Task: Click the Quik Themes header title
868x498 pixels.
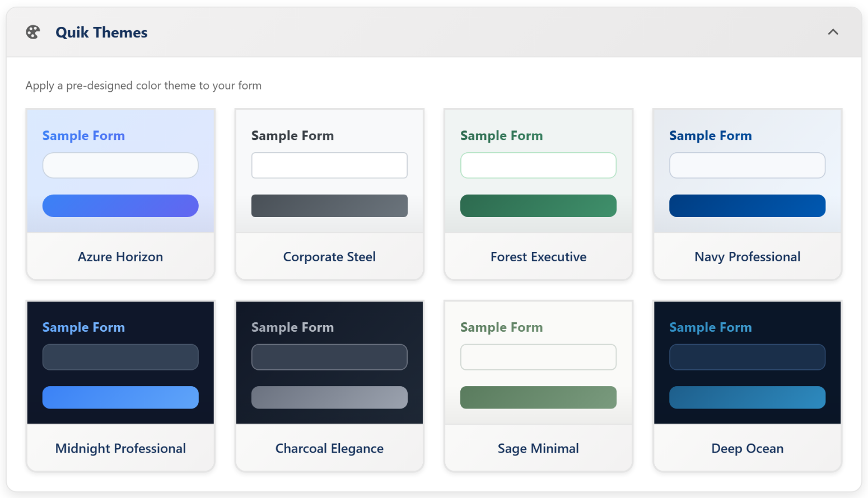Action: point(101,32)
